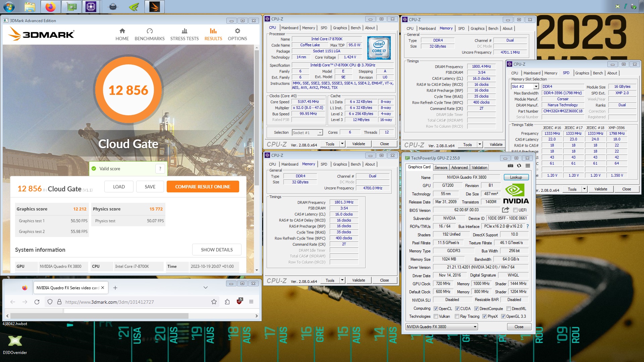Viewport: 644px width, 362px height.
Task: Toggle the UEFI checkbox in GPU-Z
Action: click(x=515, y=210)
